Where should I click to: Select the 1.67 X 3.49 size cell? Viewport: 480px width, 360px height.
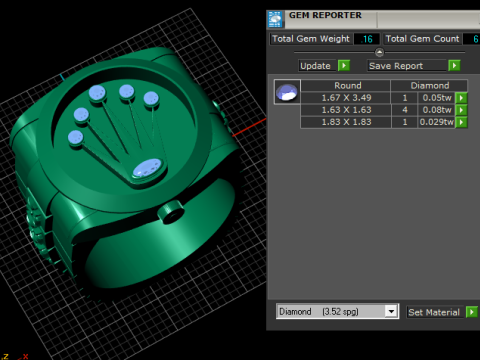(x=346, y=98)
